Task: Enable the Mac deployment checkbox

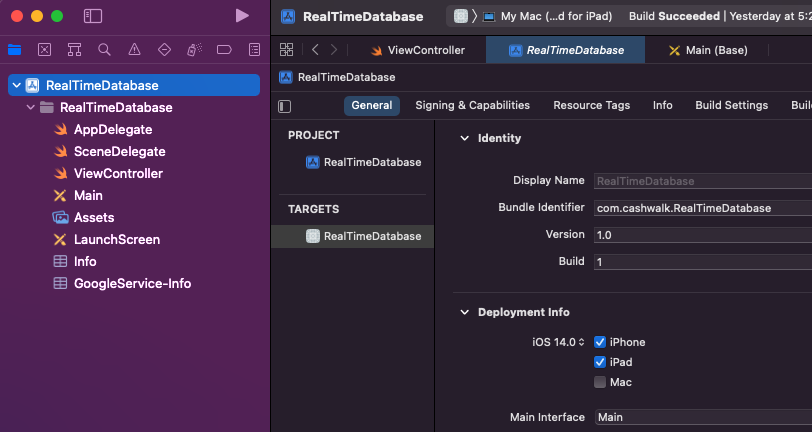Action: [600, 382]
